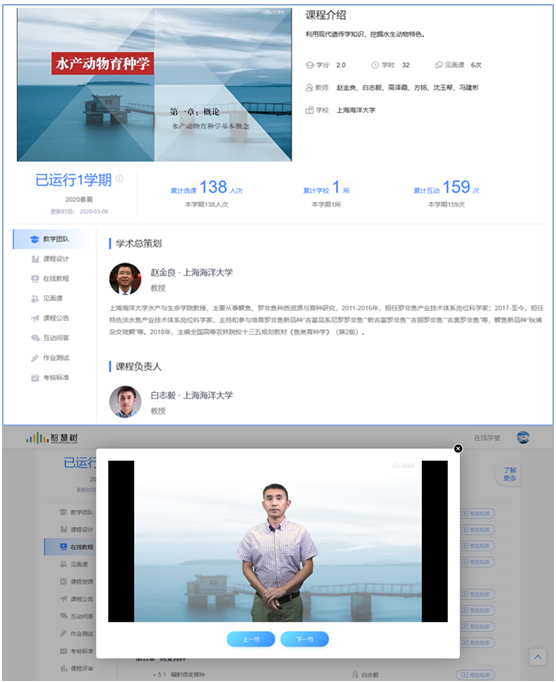
Task: Click back-to-top arrow button
Action: (x=538, y=657)
